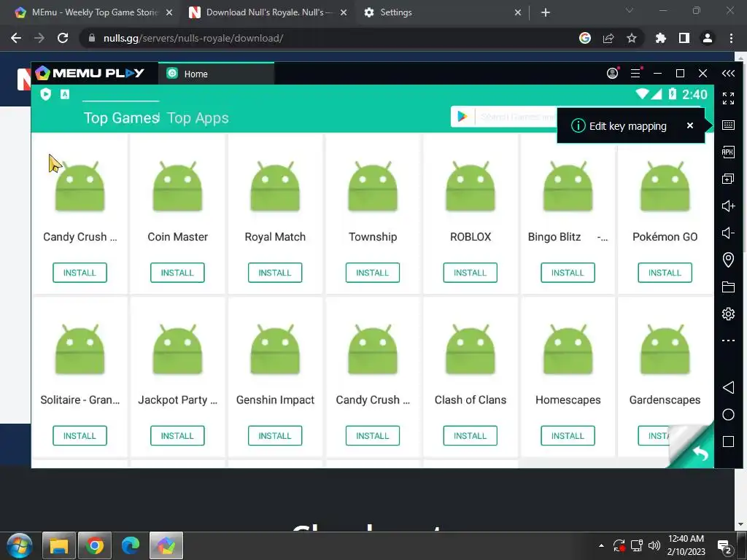
Task: Select the Download Null's Royale browser tab
Action: click(x=267, y=12)
